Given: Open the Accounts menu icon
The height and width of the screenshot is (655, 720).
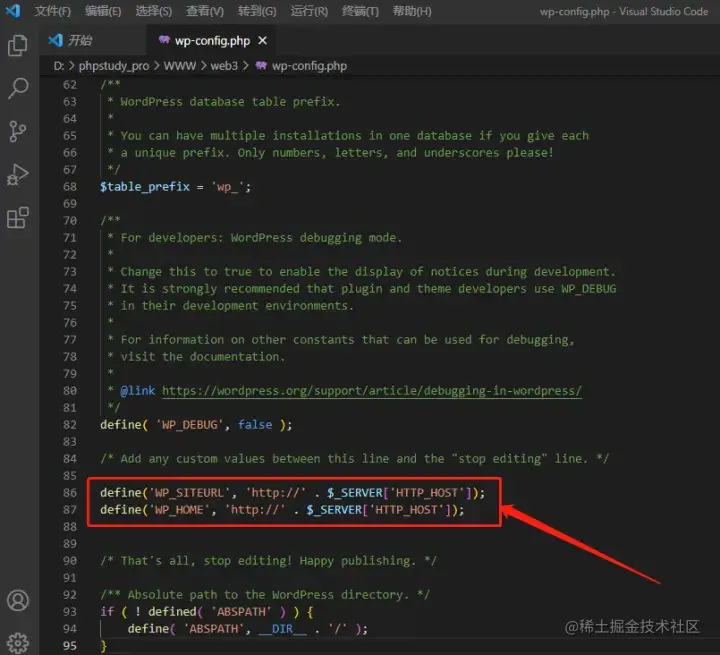Looking at the screenshot, I should [18, 600].
